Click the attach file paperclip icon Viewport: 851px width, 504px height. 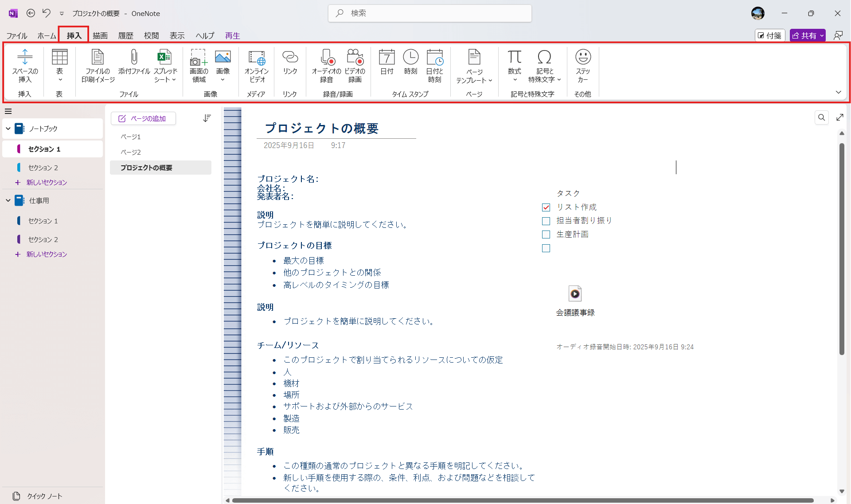[x=134, y=58]
